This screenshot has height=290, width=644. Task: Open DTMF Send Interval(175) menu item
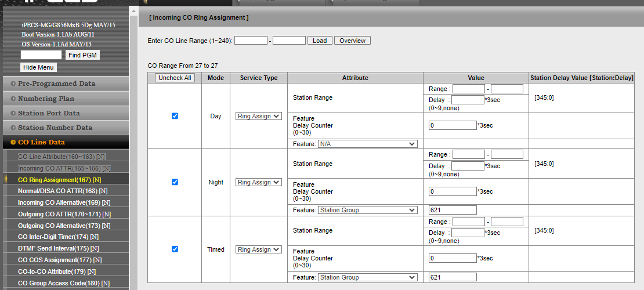click(x=58, y=248)
